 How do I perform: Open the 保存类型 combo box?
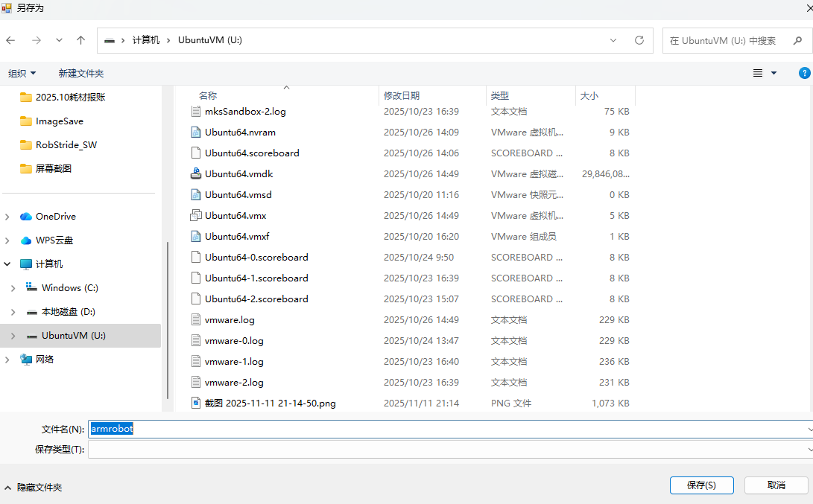450,449
